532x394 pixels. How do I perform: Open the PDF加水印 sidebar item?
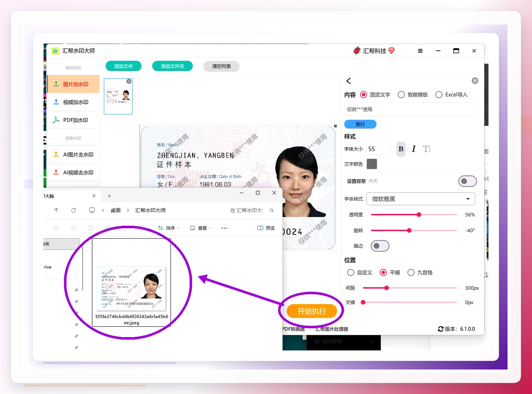[x=73, y=120]
